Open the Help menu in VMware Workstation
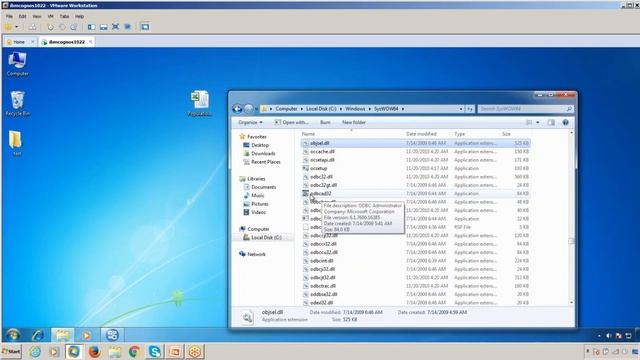The height and width of the screenshot is (360, 640). tap(79, 16)
